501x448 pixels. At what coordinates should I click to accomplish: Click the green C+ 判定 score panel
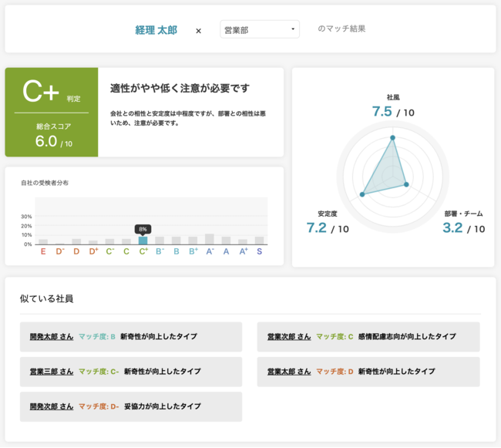52,112
